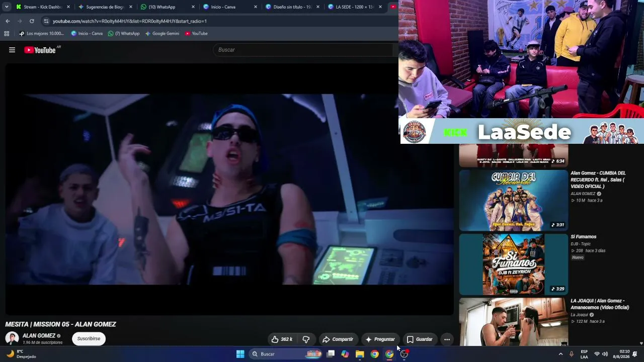This screenshot has height=362, width=644.
Task: Click the La Joaqui channel name
Action: (x=579, y=315)
